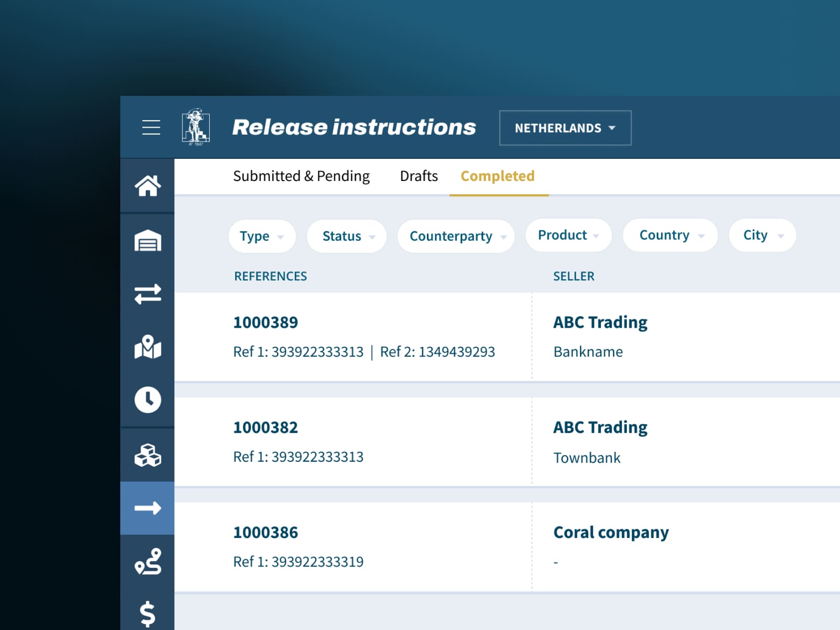Click the clock history icon
Image resolution: width=840 pixels, height=630 pixels.
148,400
